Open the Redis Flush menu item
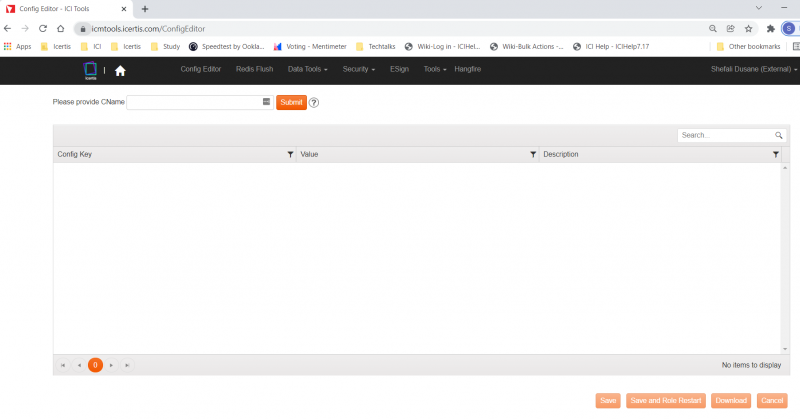 [254, 69]
